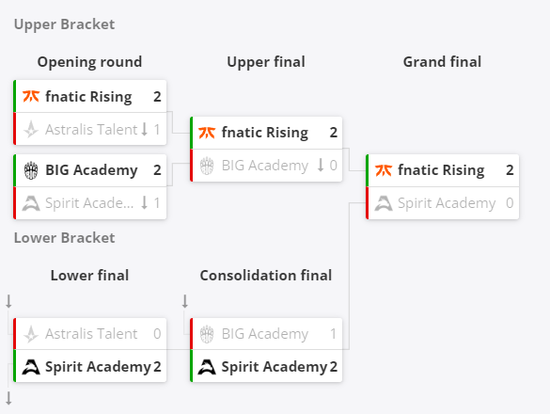550x414 pixels.
Task: Open fnatic Rising team in Grand final
Action: (441, 171)
